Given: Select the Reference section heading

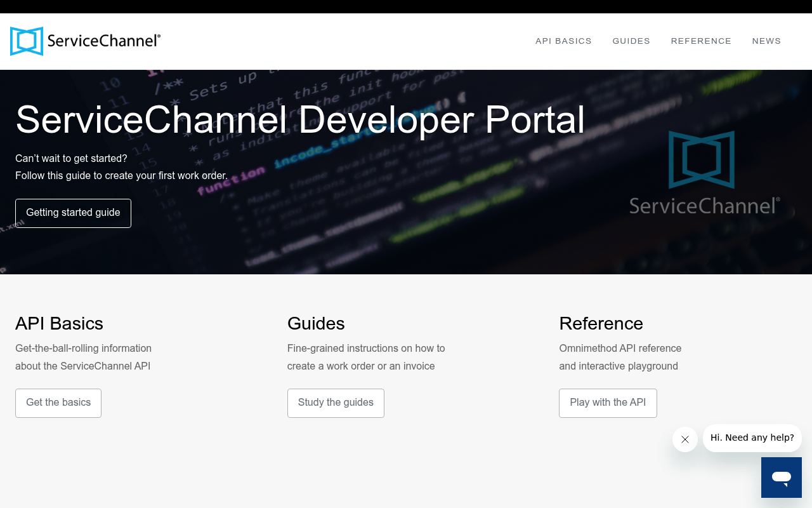Looking at the screenshot, I should (x=601, y=324).
